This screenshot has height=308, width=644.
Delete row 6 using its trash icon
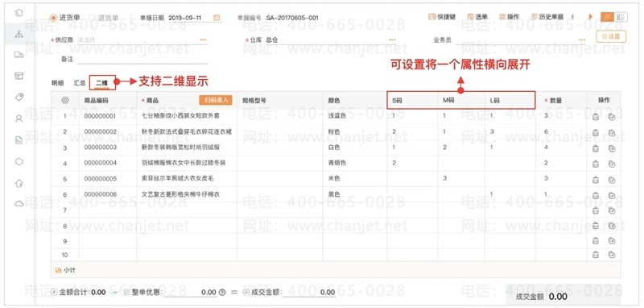coord(596,195)
